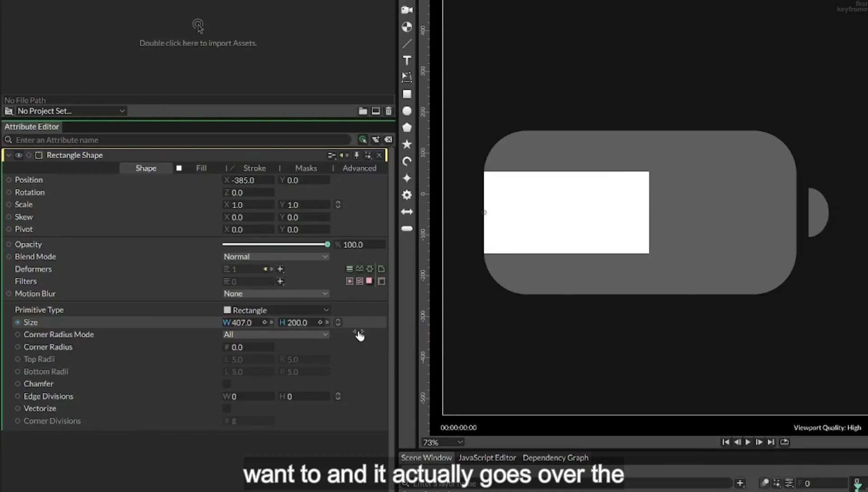Click the trash icon in the assets panel
The width and height of the screenshot is (868, 492).
tap(388, 111)
